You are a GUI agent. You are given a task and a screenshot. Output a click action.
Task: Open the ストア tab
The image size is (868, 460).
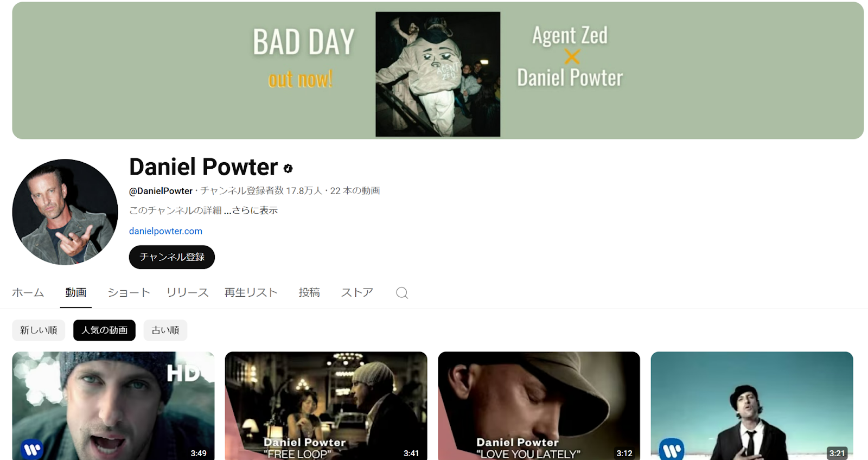[x=357, y=293]
